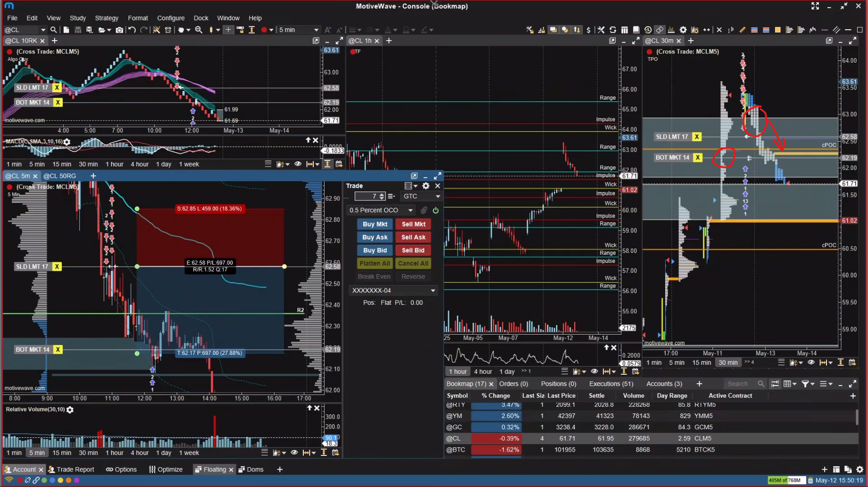The height and width of the screenshot is (487, 868).
Task: Open the Strategy menu
Action: (x=107, y=18)
